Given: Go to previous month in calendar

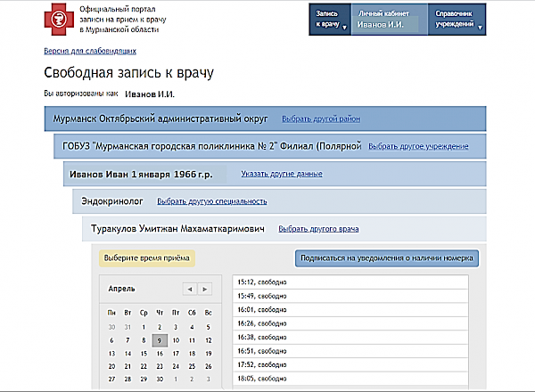Looking at the screenshot, I should click(188, 289).
